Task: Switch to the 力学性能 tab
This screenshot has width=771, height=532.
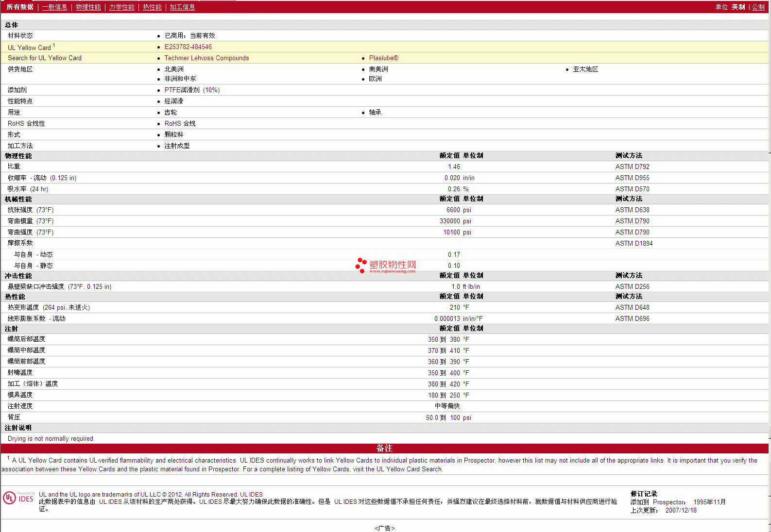Action: pos(121,7)
